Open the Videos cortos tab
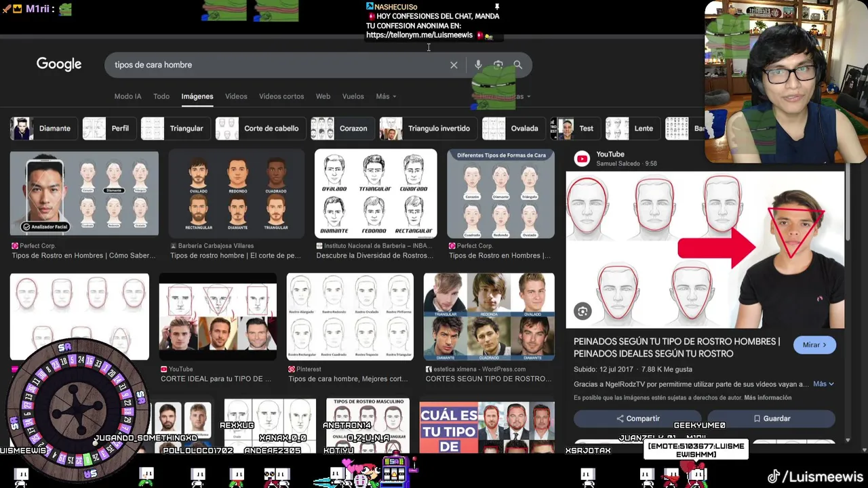This screenshot has height=488, width=868. (x=281, y=96)
